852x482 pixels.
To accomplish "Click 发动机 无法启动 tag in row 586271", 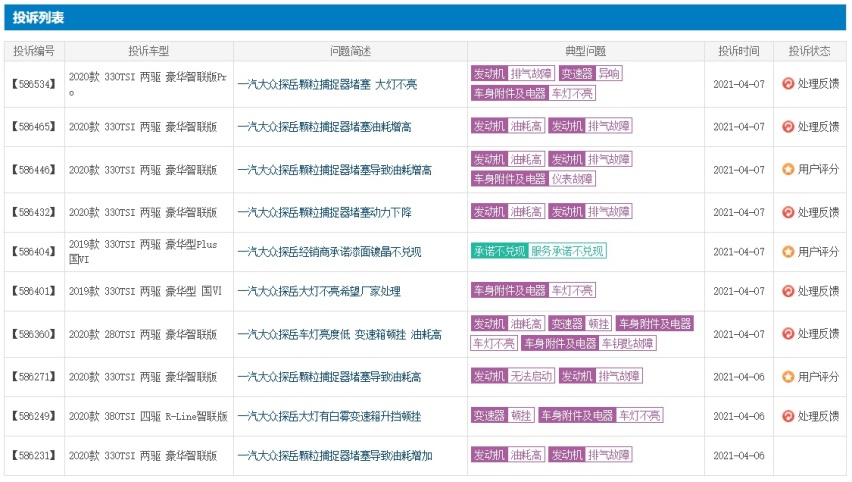I will coord(512,376).
